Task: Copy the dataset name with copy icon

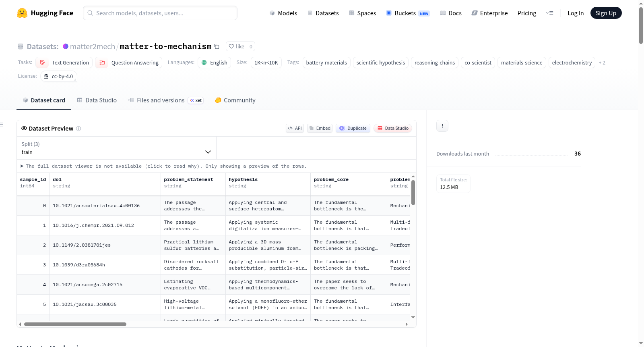Action: [217, 46]
